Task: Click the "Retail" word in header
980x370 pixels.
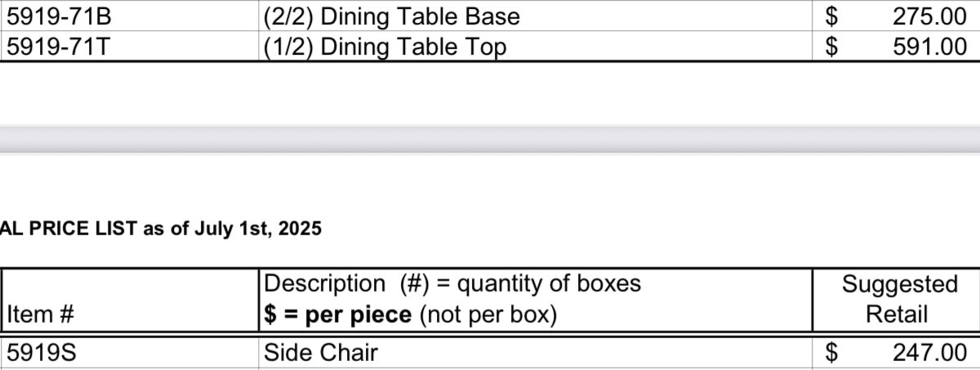Action: [897, 314]
